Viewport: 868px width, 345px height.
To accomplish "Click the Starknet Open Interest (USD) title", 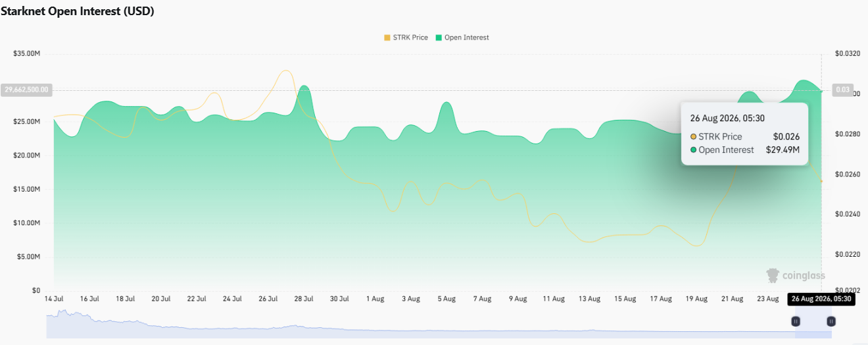I will [77, 11].
